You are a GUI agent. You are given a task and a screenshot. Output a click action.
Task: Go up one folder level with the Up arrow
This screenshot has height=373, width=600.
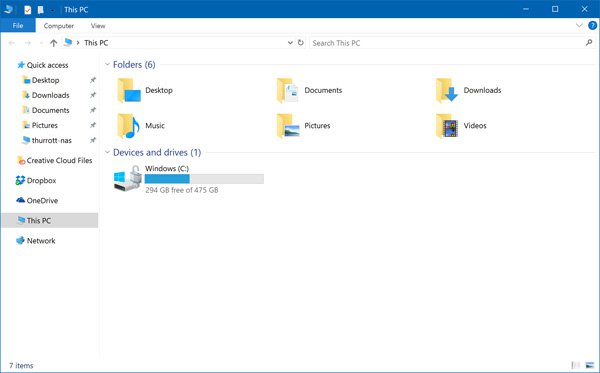(54, 43)
